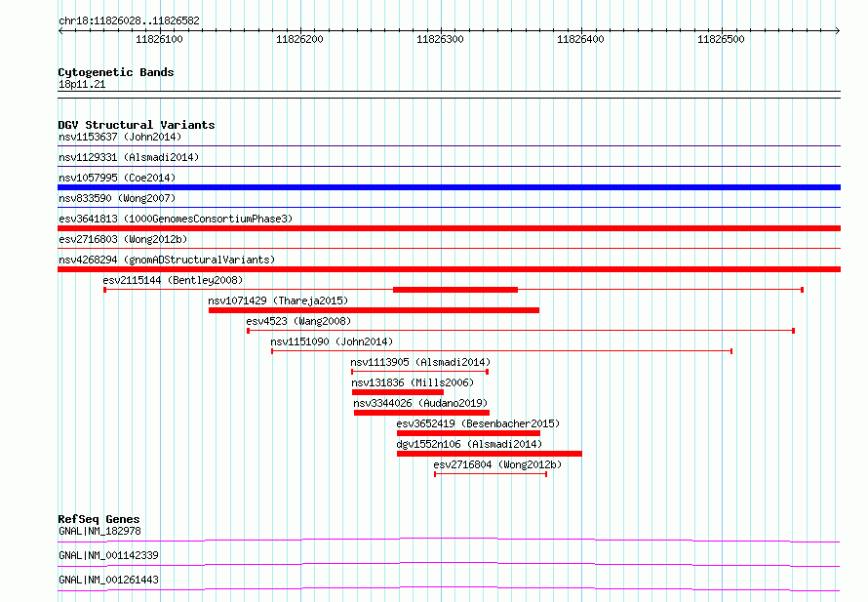Click the left arrow of the ruler
This screenshot has width=868, height=602.
(60, 31)
